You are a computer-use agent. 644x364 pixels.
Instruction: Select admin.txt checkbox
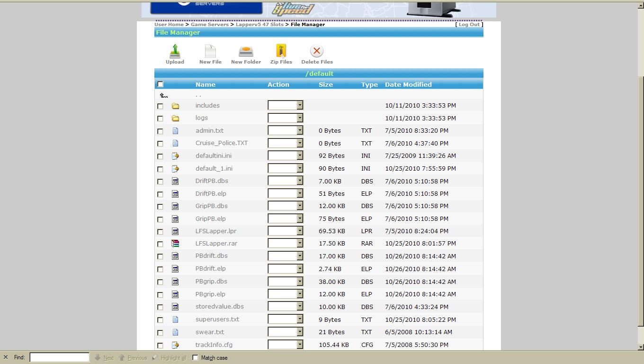click(160, 131)
